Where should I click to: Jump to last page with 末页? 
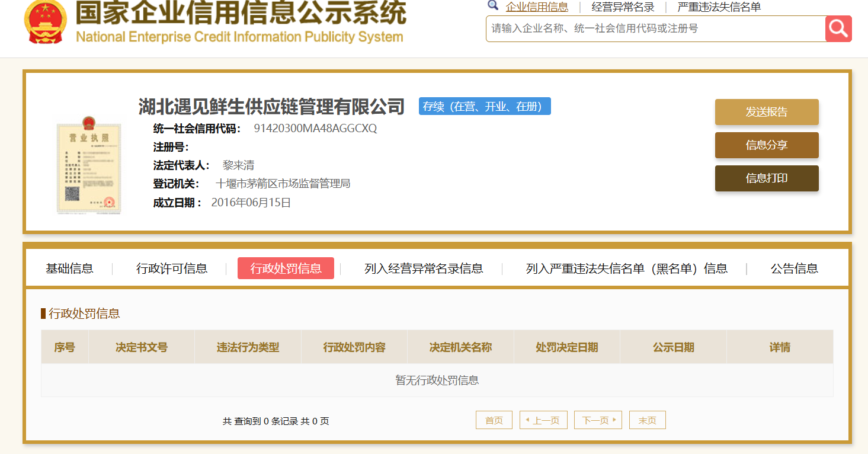click(648, 420)
